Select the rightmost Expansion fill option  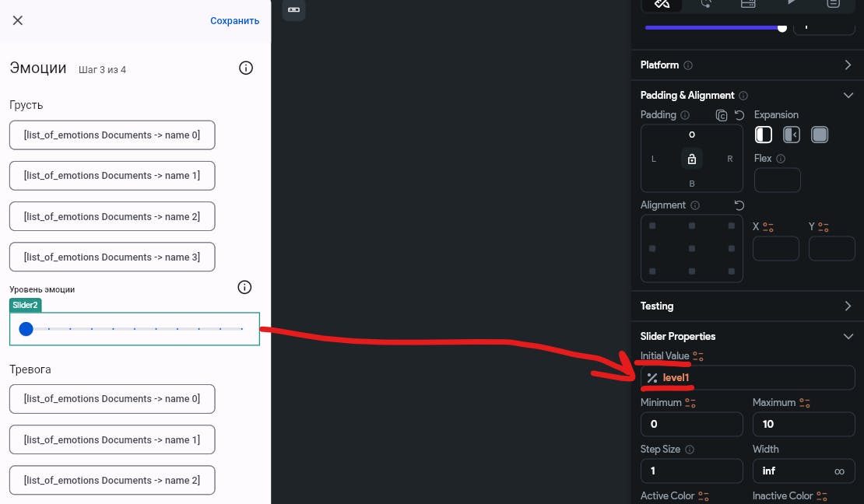[820, 134]
